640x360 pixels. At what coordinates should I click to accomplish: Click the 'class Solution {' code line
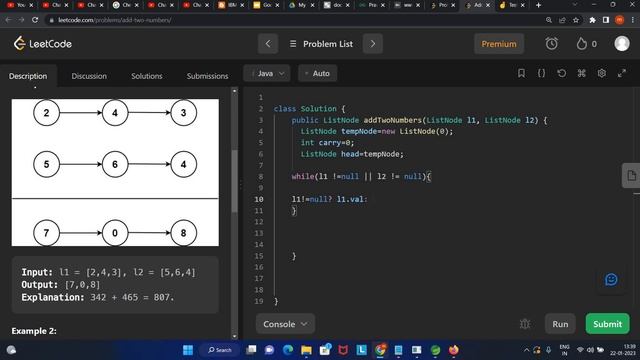[309, 109]
